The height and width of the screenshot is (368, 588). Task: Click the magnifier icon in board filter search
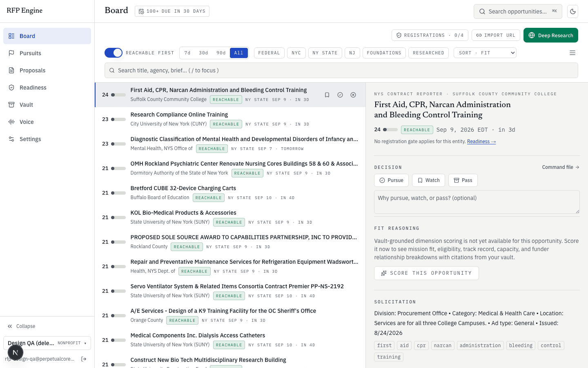(112, 70)
